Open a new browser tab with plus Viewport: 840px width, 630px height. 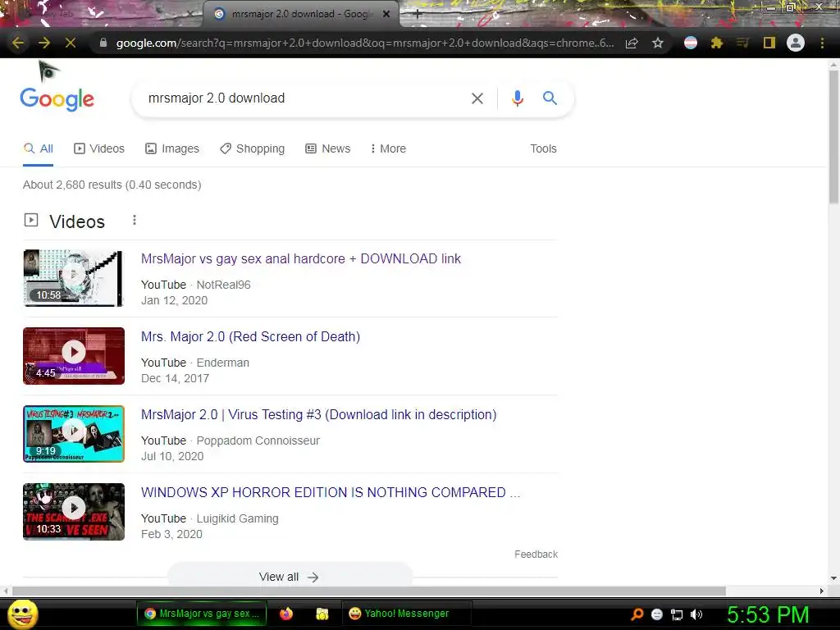[418, 15]
